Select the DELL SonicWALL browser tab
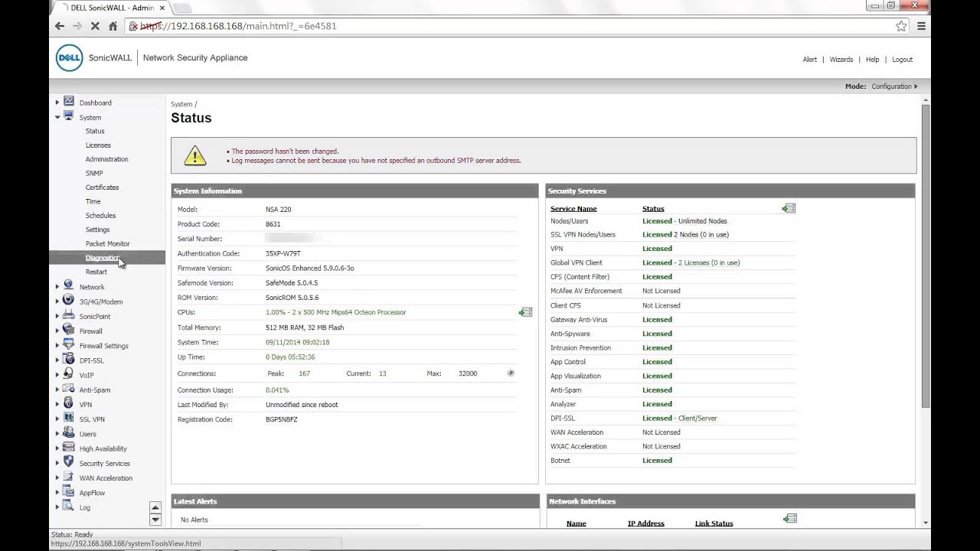The image size is (980, 551). pos(112,8)
